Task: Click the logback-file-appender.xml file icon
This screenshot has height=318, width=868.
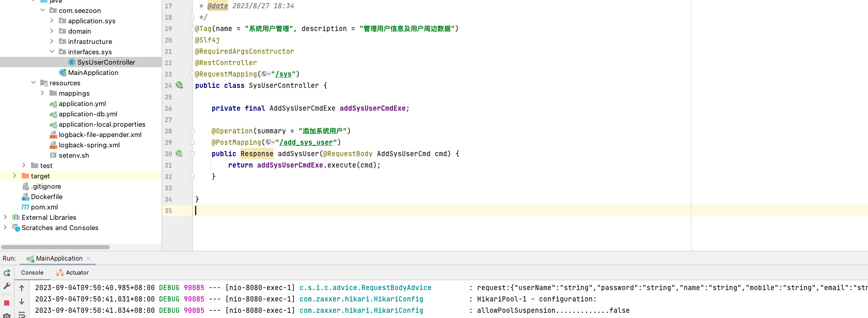Action: (x=53, y=134)
